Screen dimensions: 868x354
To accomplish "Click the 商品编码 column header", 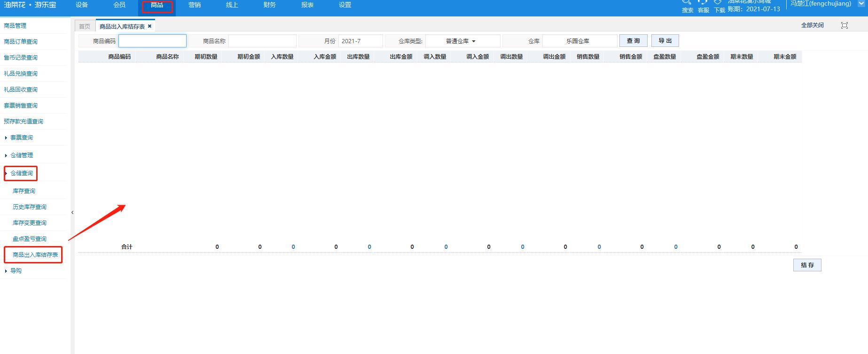I will 119,57.
